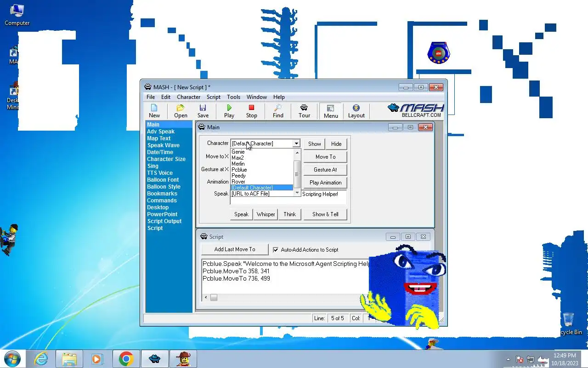Open Windows Media Player from taskbar
The height and width of the screenshot is (368, 588).
pyautogui.click(x=97, y=359)
